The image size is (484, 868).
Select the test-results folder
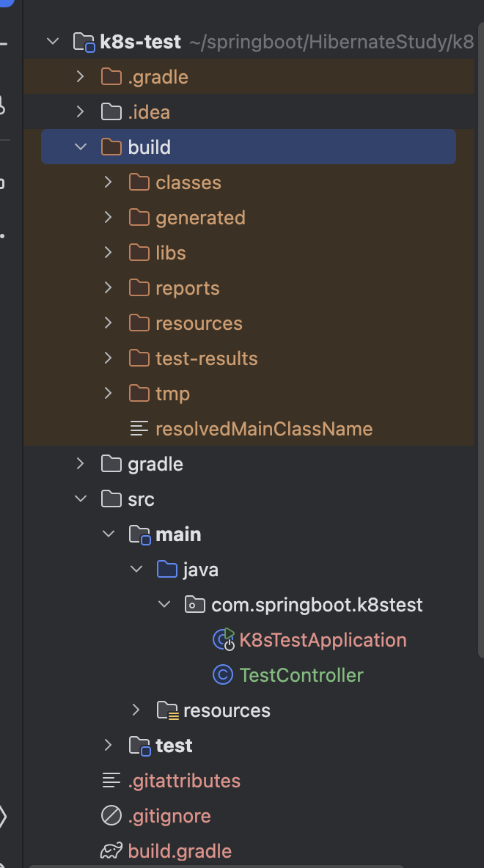[x=206, y=358]
